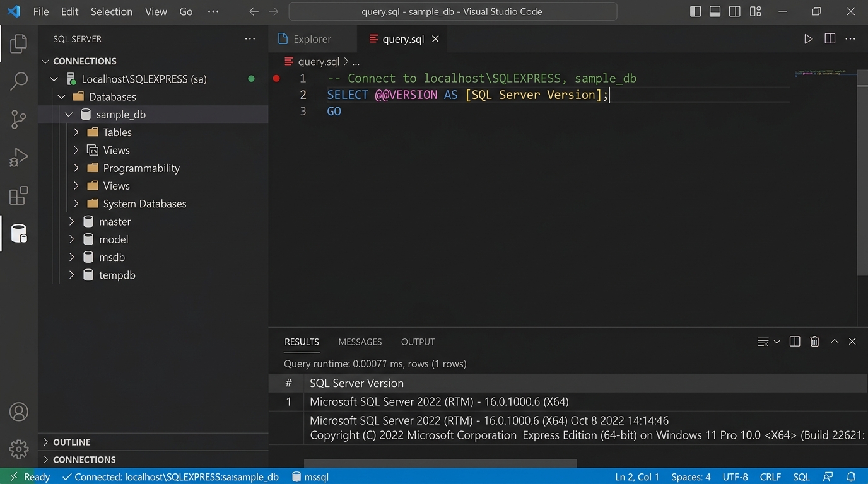Open the Edit menu
Screen dimensions: 868x484
pyautogui.click(x=70, y=11)
